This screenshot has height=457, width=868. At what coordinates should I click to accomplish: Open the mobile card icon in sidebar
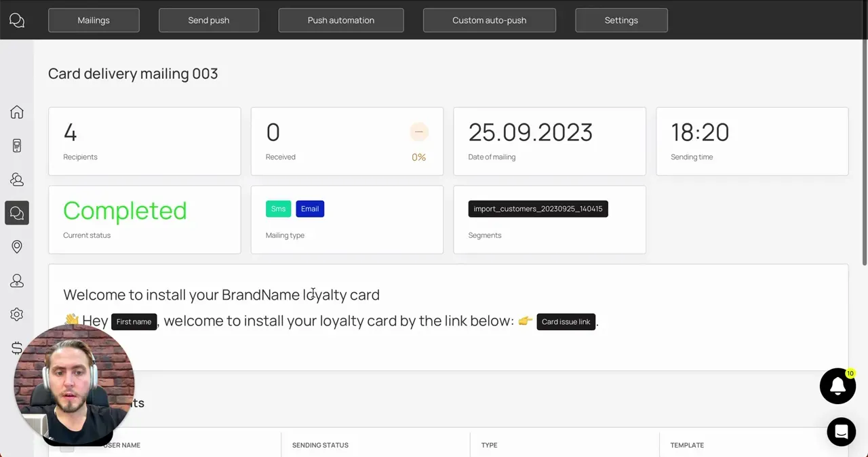tap(17, 146)
